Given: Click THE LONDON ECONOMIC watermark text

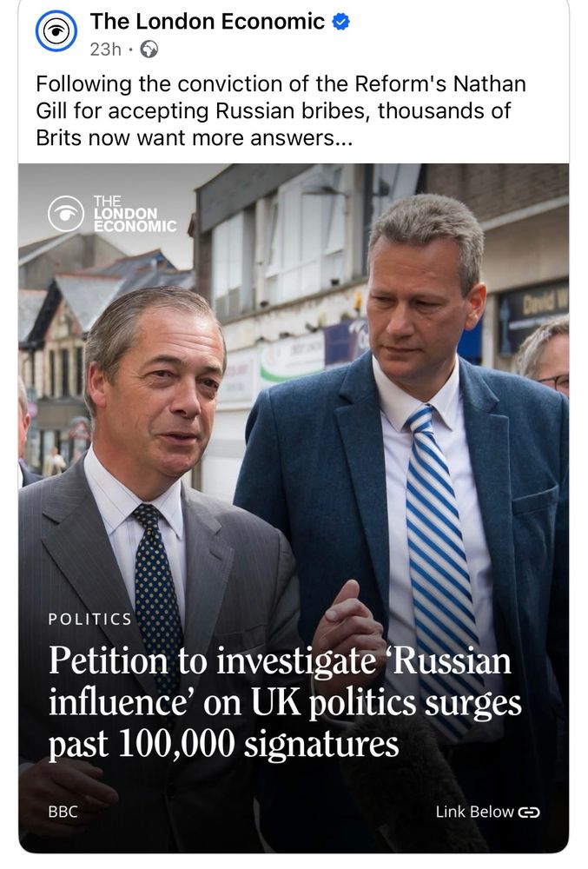Looking at the screenshot, I should tap(135, 214).
